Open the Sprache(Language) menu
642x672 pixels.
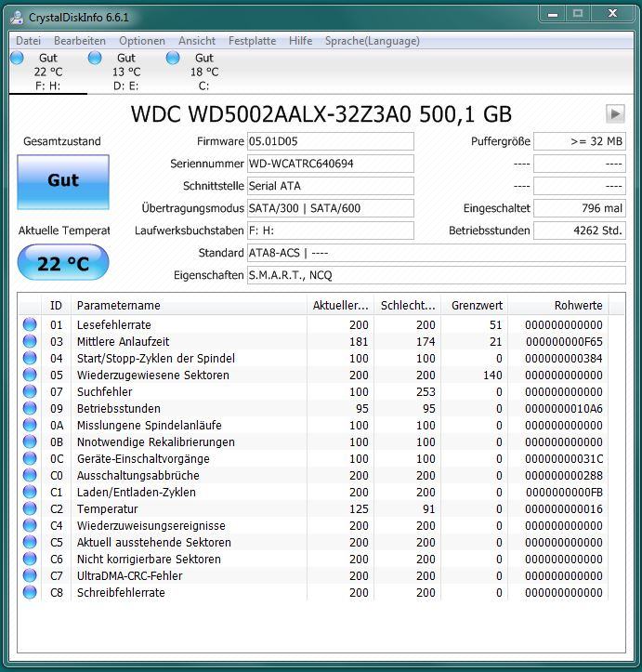(x=373, y=41)
